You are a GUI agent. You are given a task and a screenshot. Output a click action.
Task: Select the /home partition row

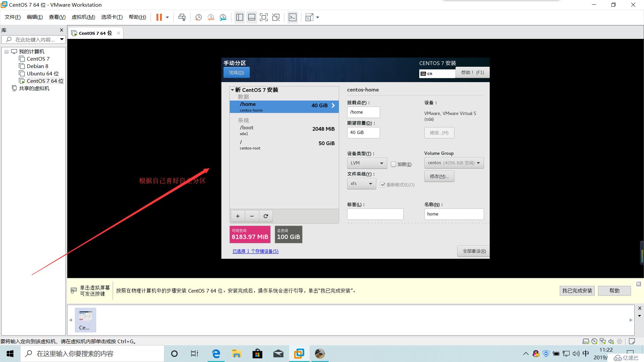click(x=284, y=107)
